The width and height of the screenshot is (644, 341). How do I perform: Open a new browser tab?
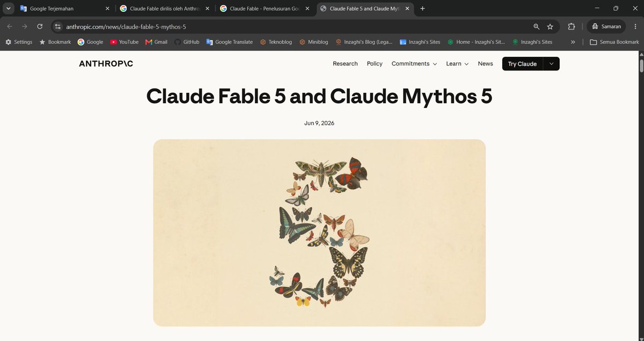click(x=422, y=9)
